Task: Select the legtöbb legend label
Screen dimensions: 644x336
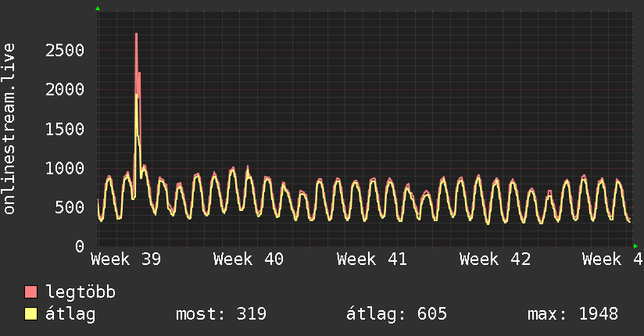Action: click(80, 292)
